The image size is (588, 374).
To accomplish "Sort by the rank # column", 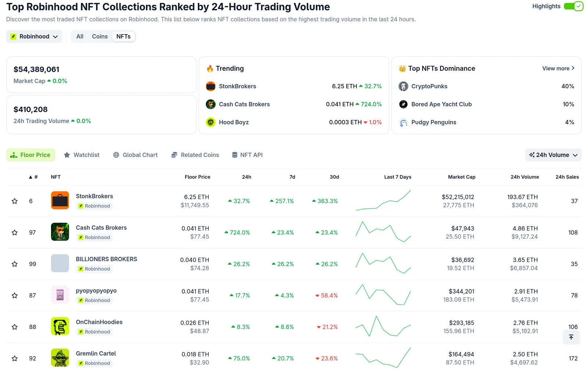I will click(33, 177).
